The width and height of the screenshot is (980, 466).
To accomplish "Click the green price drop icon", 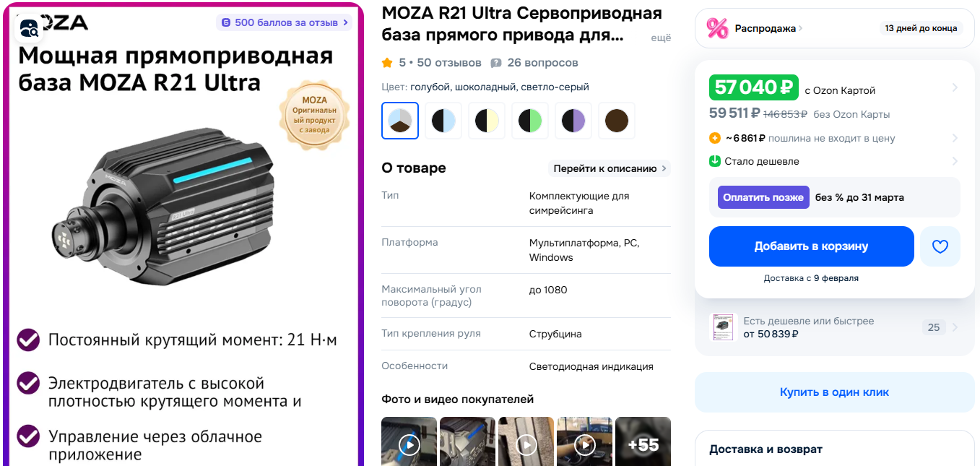I will tap(715, 161).
